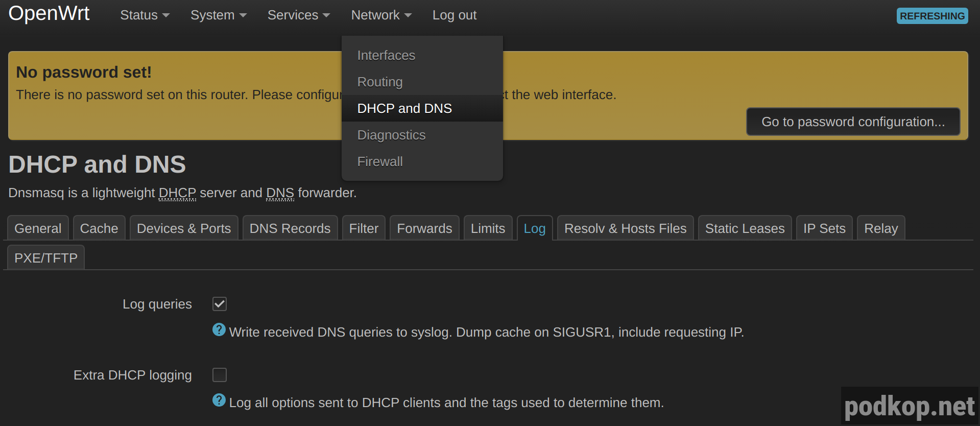Open the System dropdown menu
The width and height of the screenshot is (980, 426).
[x=219, y=15]
